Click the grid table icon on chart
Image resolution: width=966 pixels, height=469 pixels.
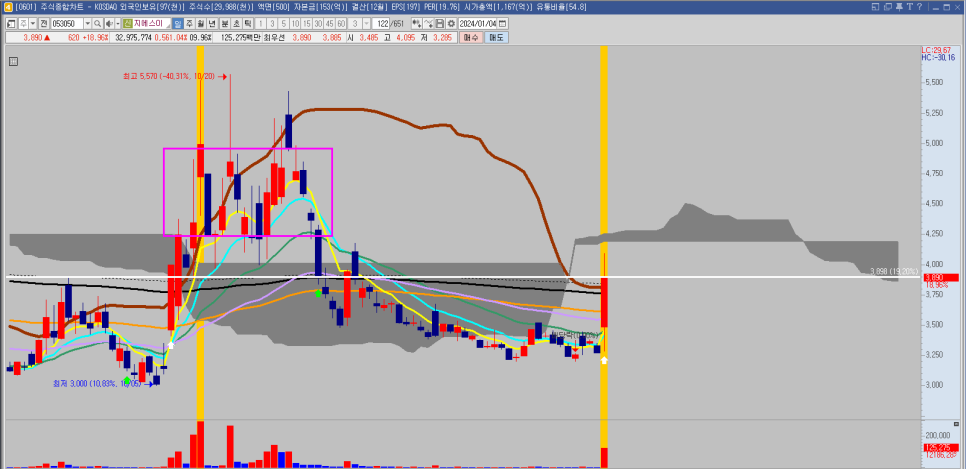point(14,61)
